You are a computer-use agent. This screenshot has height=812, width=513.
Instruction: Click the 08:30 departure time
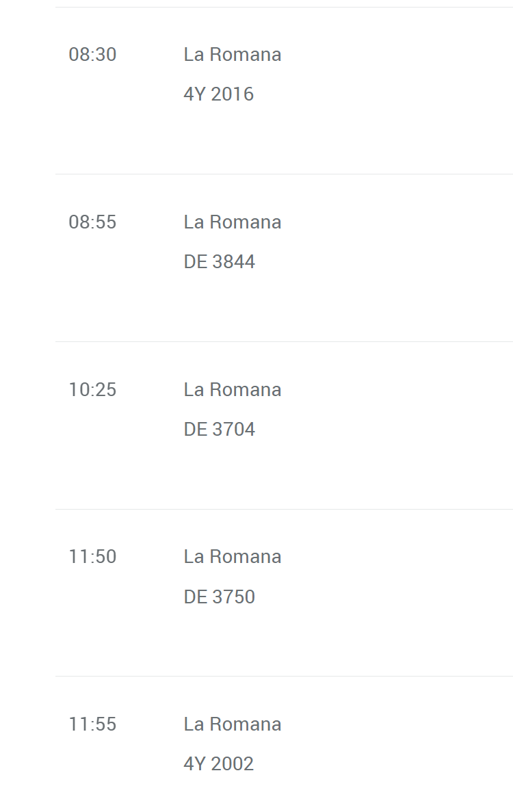[92, 55]
